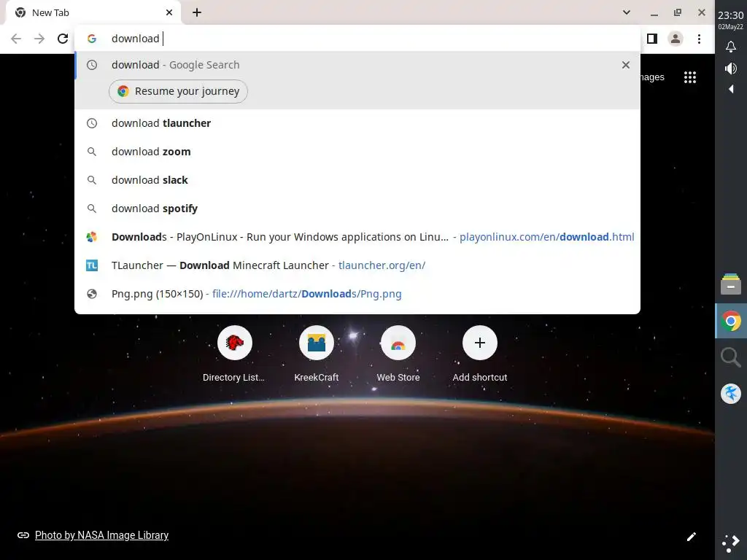Open the system notifications bell
Screen dimensions: 747x560
731,47
